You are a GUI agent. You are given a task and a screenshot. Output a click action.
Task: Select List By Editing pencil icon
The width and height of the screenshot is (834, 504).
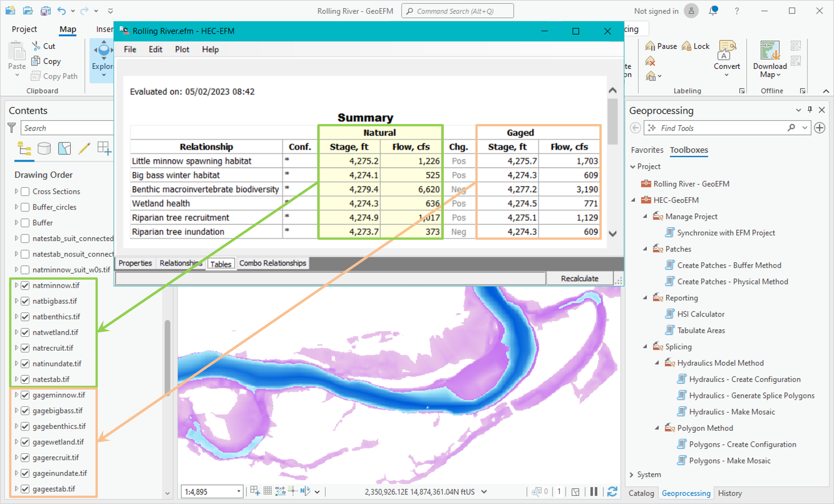pyautogui.click(x=84, y=148)
